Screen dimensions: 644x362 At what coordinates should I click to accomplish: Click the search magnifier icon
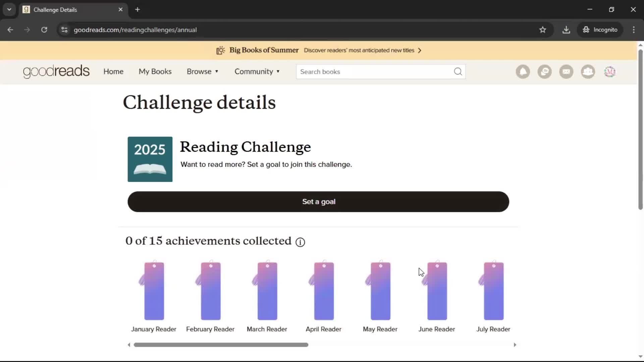458,72
